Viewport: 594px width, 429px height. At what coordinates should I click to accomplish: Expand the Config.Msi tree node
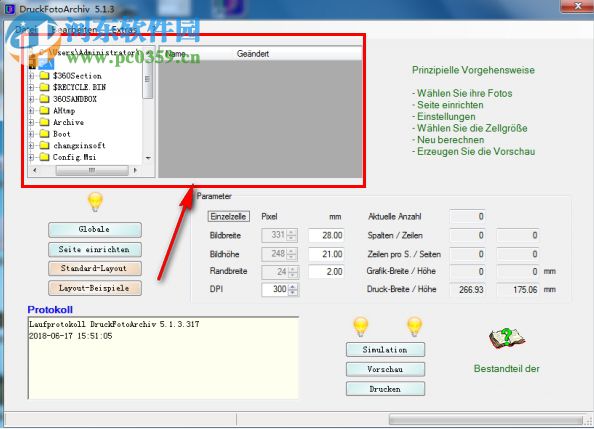[x=32, y=157]
